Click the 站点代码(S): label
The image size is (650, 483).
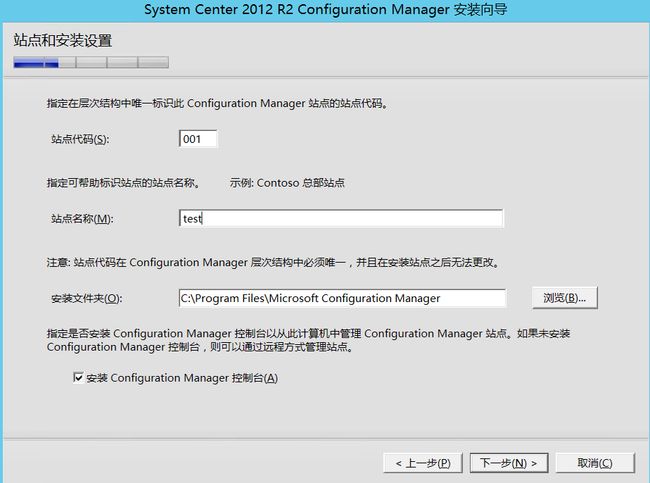pos(80,139)
